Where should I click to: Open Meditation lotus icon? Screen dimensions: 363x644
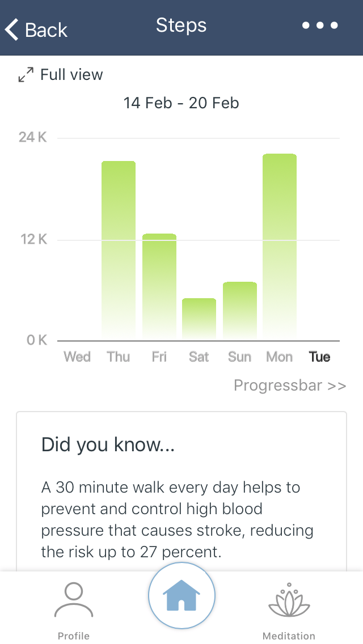[289, 600]
